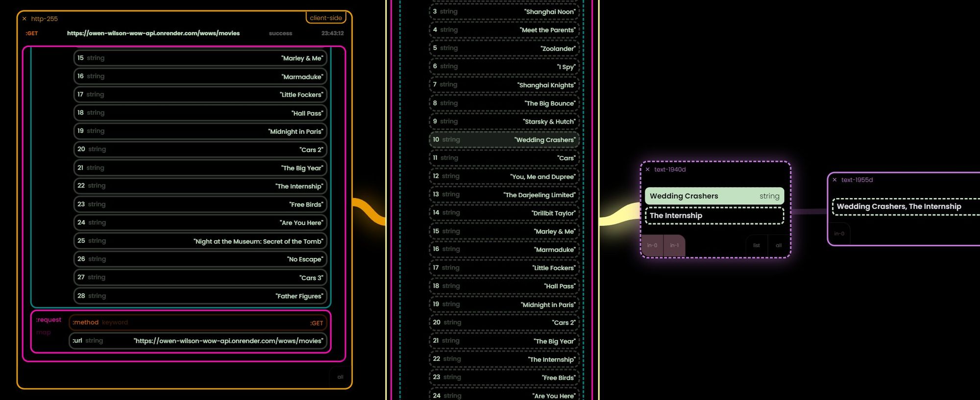
Task: Click the in-1 port on text-1940d
Action: [674, 246]
